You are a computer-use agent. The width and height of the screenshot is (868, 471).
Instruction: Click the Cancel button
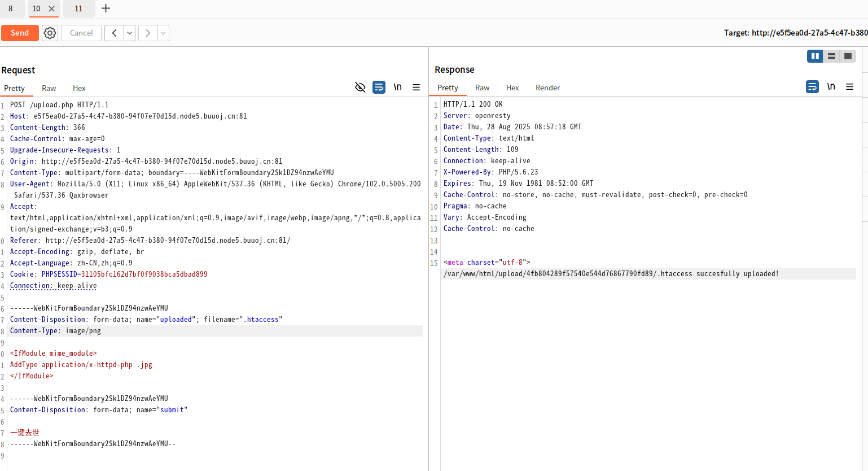81,33
